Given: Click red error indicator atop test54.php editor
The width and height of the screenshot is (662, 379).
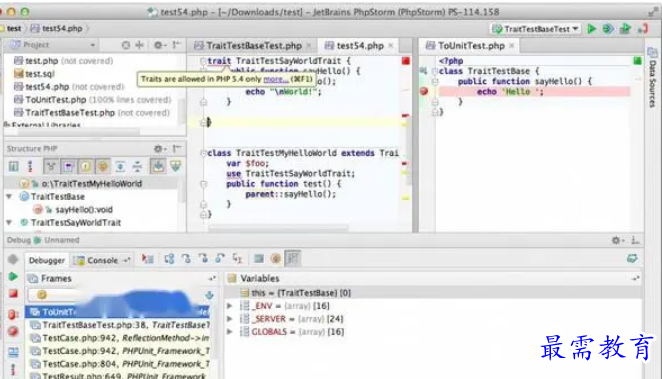Looking at the screenshot, I should (x=406, y=61).
